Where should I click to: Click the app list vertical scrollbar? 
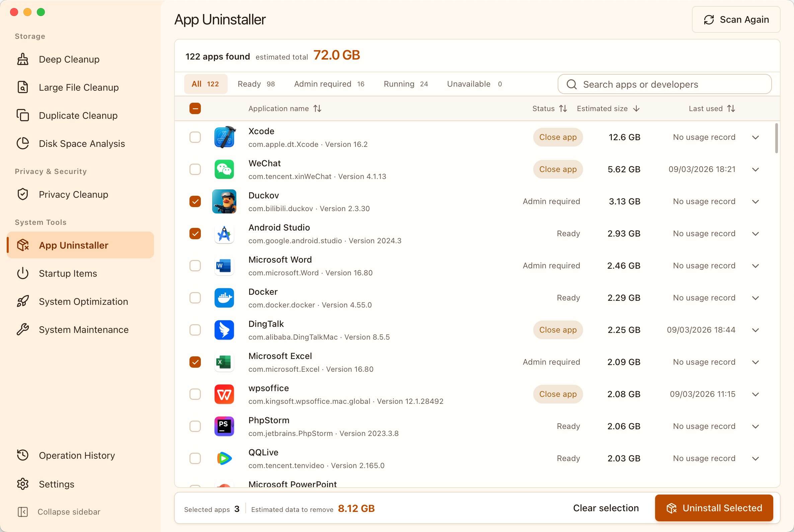click(x=777, y=138)
